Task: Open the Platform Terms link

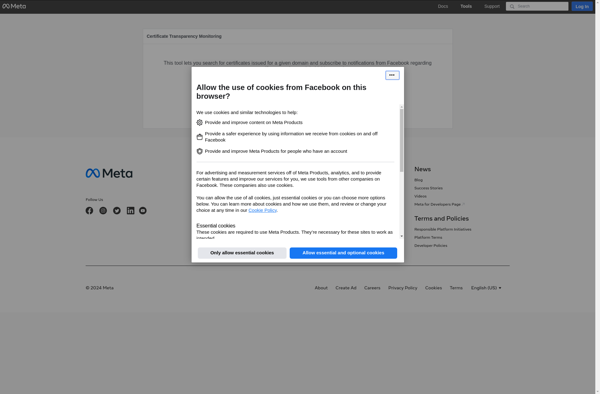Action: [428, 238]
